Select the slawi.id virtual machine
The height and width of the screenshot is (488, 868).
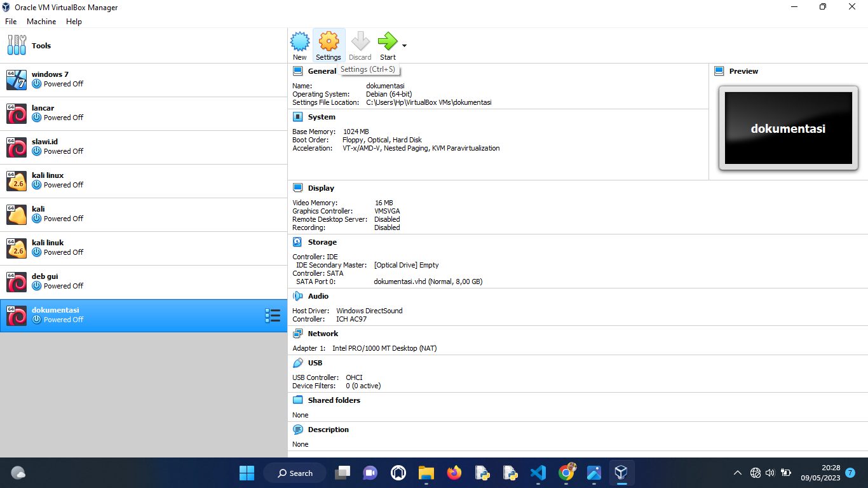pyautogui.click(x=144, y=147)
